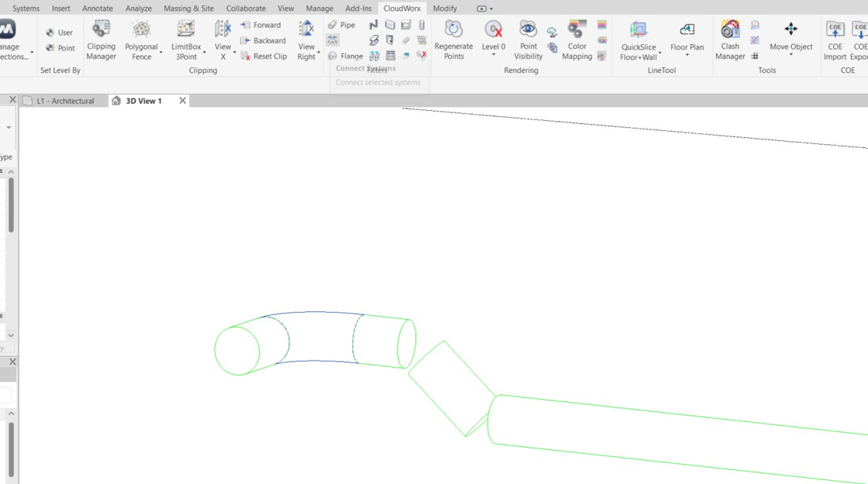Open the Clash Manager
Image resolution: width=868 pixels, height=484 pixels.
[x=730, y=39]
